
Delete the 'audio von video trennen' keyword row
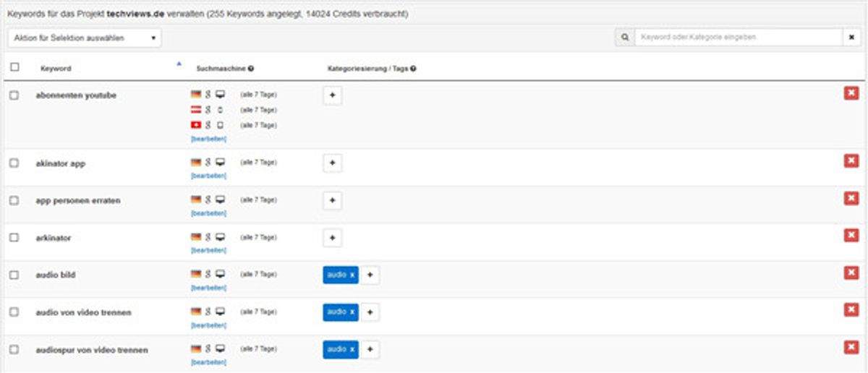[851, 310]
